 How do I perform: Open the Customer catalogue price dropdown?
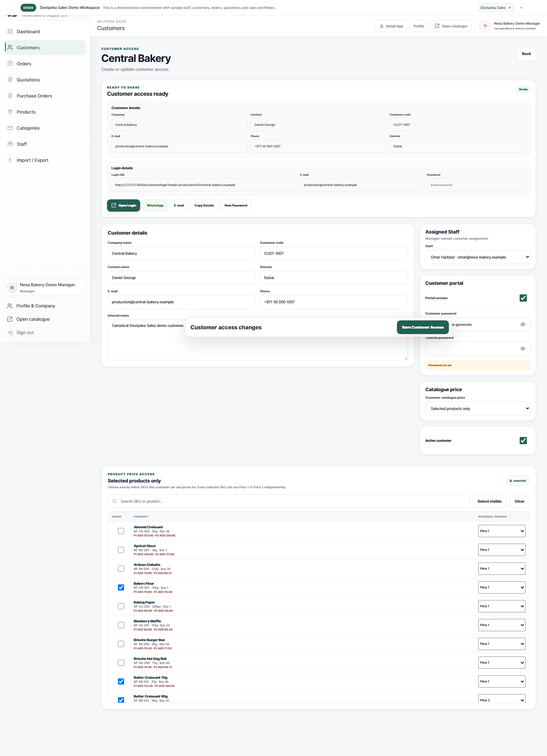point(478,409)
